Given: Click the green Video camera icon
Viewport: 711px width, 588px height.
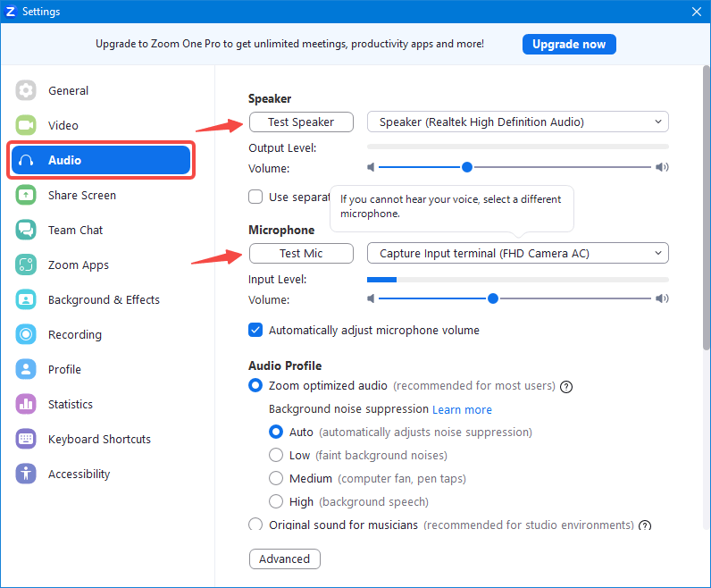Looking at the screenshot, I should (x=26, y=125).
